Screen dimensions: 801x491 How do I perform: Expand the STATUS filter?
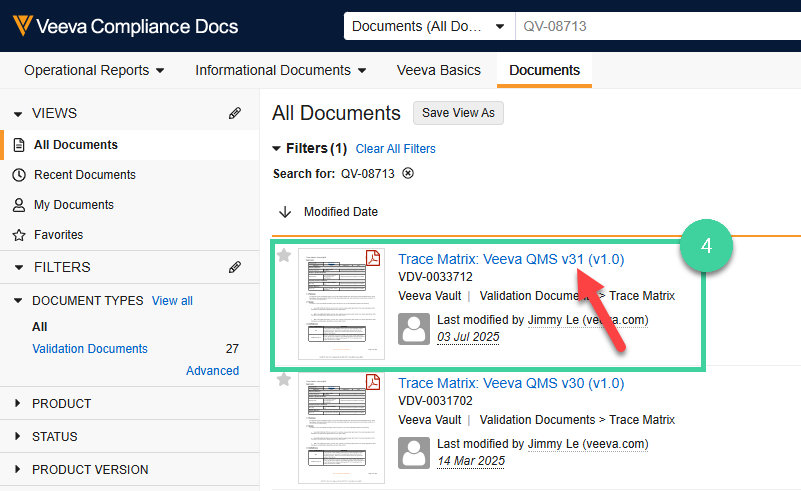[x=18, y=436]
